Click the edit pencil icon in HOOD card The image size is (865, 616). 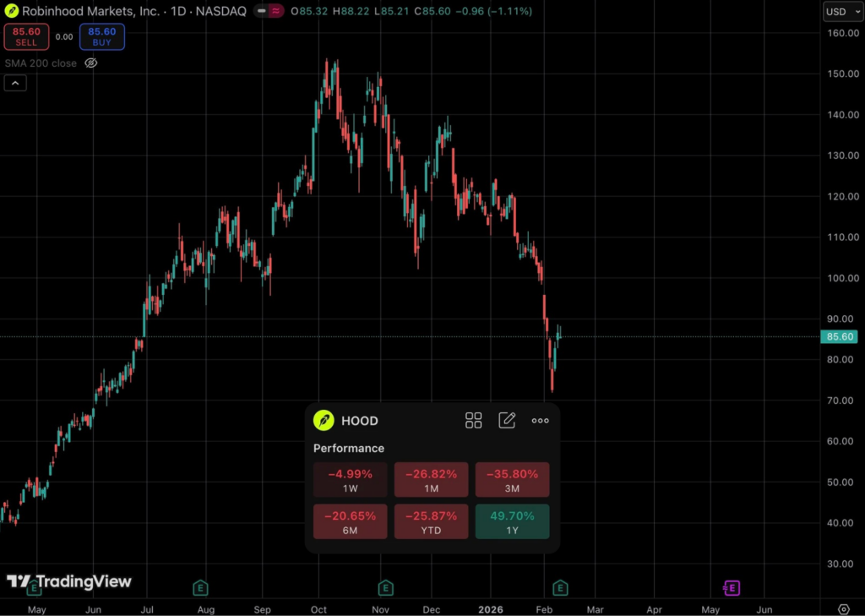(x=507, y=421)
